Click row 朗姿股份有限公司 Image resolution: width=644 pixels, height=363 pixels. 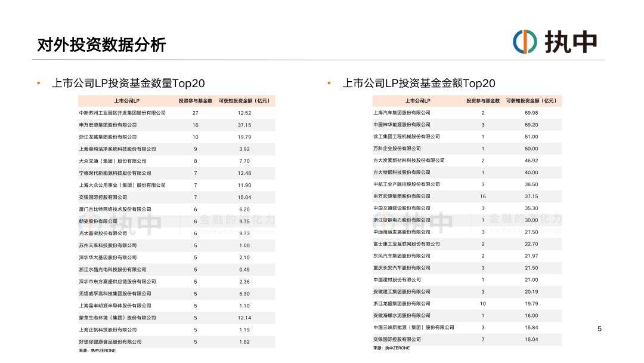pyautogui.click(x=177, y=221)
